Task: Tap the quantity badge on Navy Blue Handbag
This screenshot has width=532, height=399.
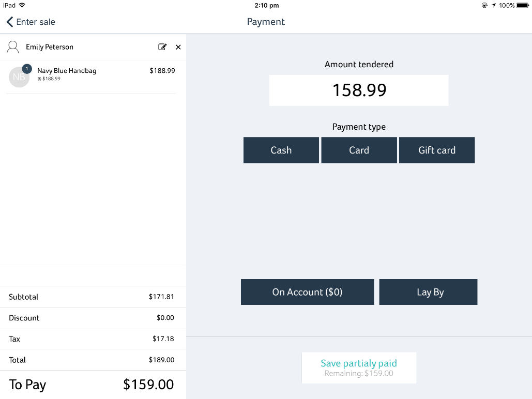Action: coord(27,69)
